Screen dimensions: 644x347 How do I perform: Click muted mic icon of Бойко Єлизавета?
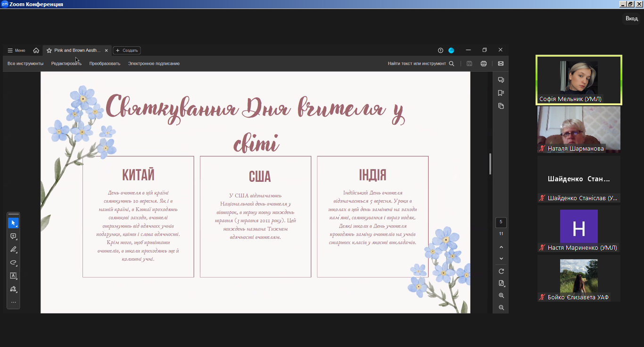(x=543, y=297)
